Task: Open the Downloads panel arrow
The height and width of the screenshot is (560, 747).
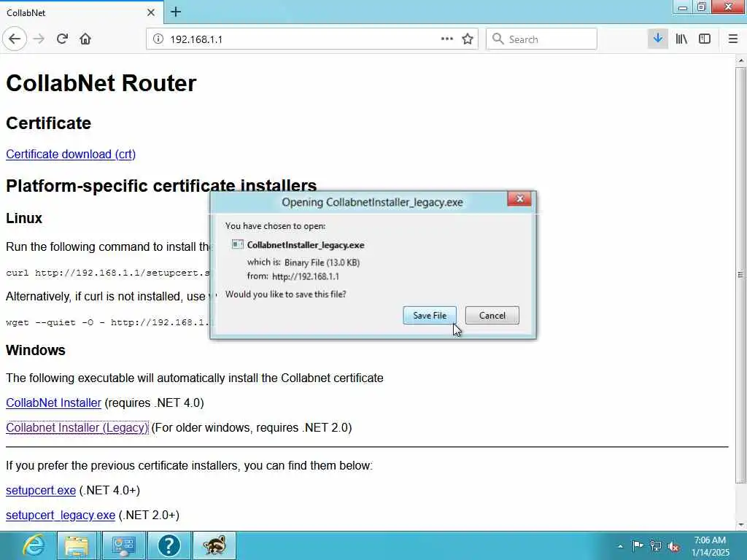Action: [x=658, y=39]
